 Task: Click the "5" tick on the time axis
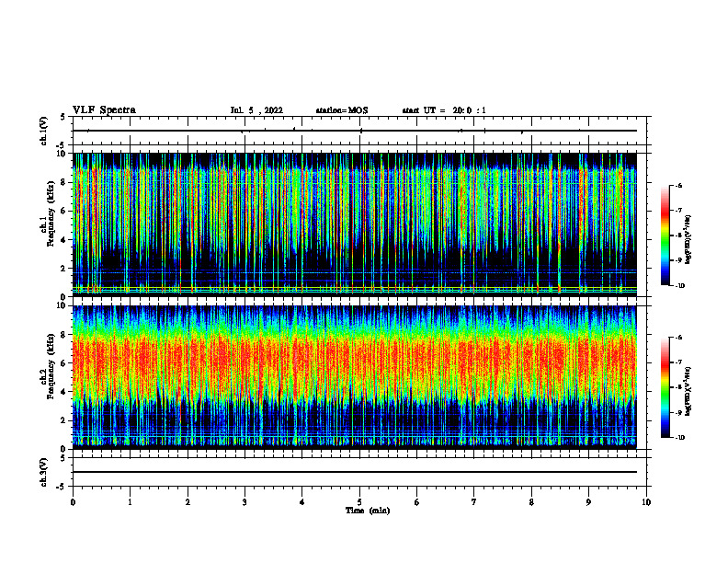tap(359, 502)
